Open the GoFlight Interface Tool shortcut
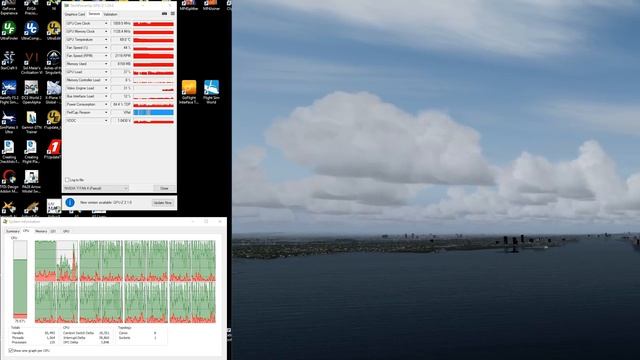 pos(189,92)
